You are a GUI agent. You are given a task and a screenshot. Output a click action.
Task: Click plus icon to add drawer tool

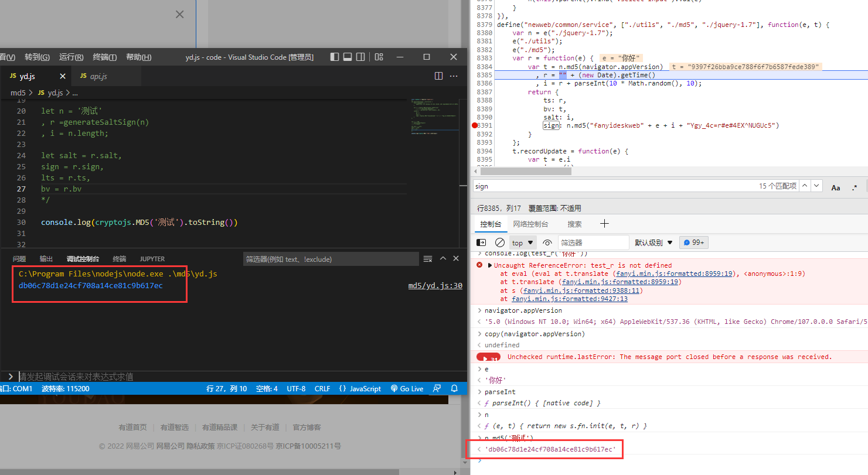point(605,224)
